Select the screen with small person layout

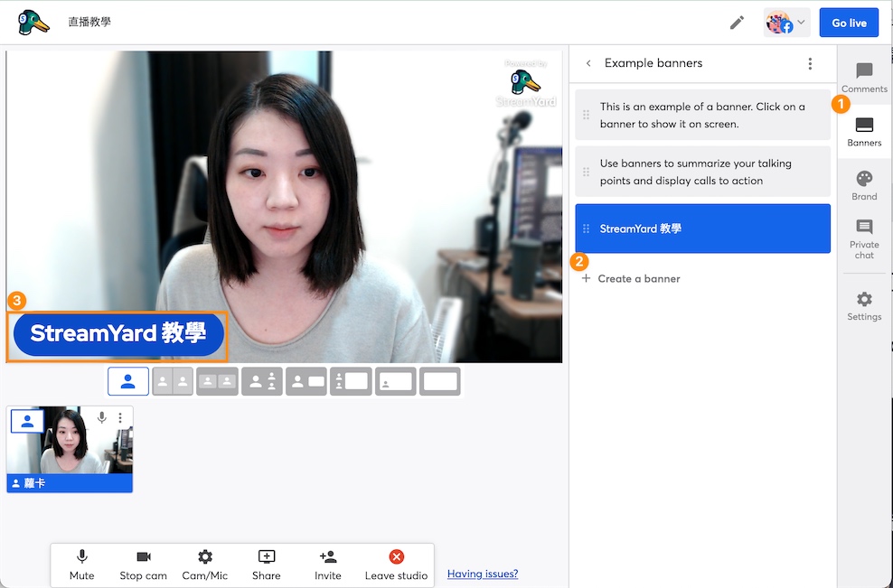point(395,381)
